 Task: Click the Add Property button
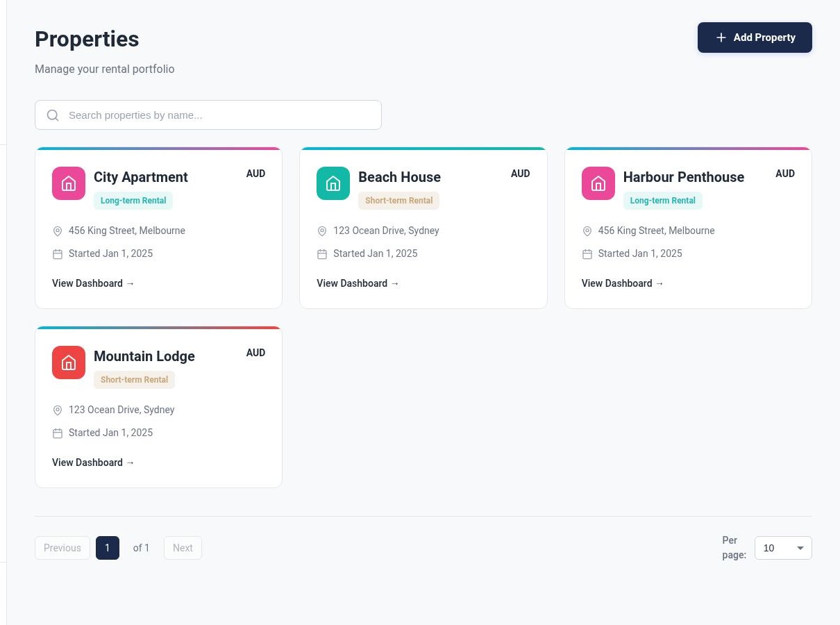click(x=755, y=37)
